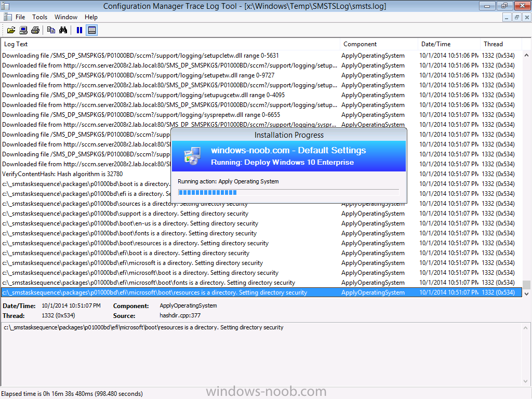
Task: Open the Window menu
Action: pyautogui.click(x=66, y=17)
